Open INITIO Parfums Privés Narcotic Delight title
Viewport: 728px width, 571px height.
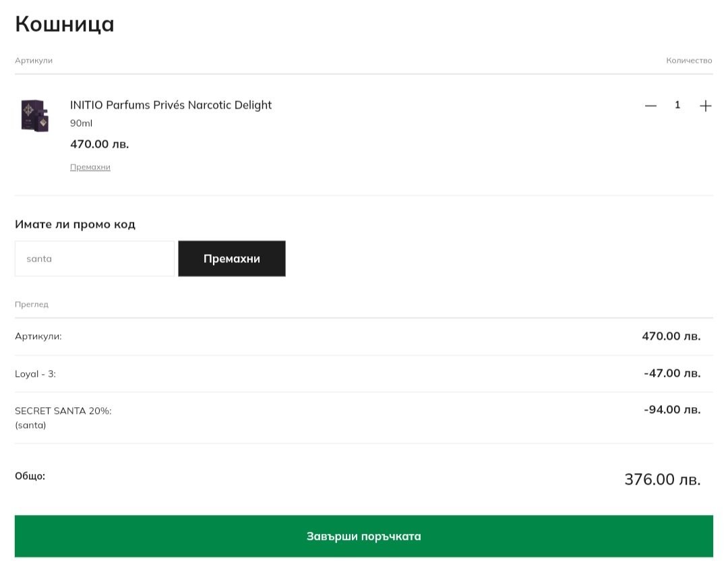[x=171, y=105]
